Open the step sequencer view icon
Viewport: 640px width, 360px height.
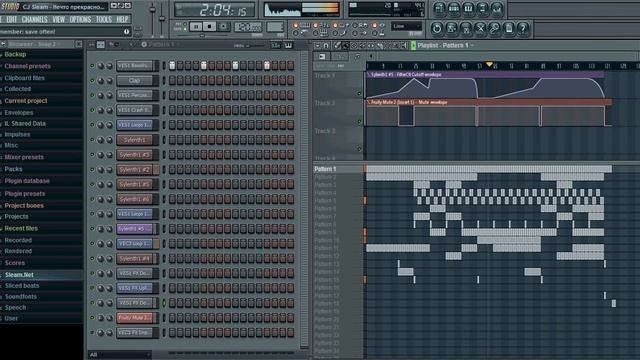point(453,8)
